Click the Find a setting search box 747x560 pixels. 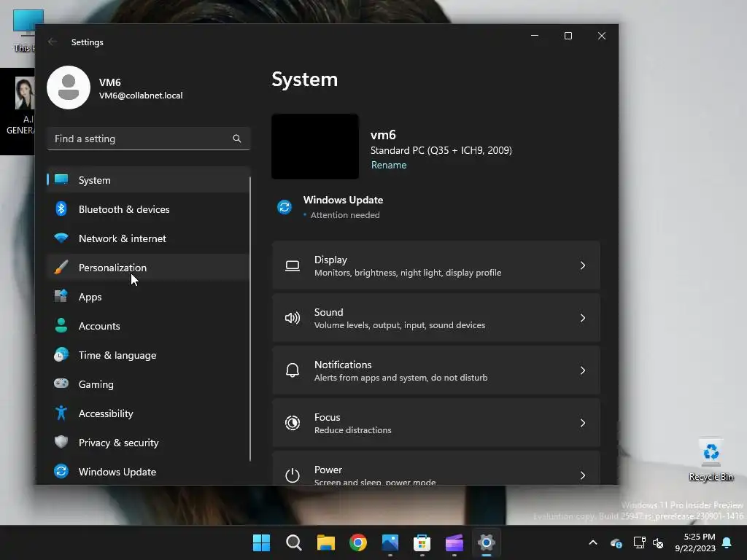click(148, 139)
